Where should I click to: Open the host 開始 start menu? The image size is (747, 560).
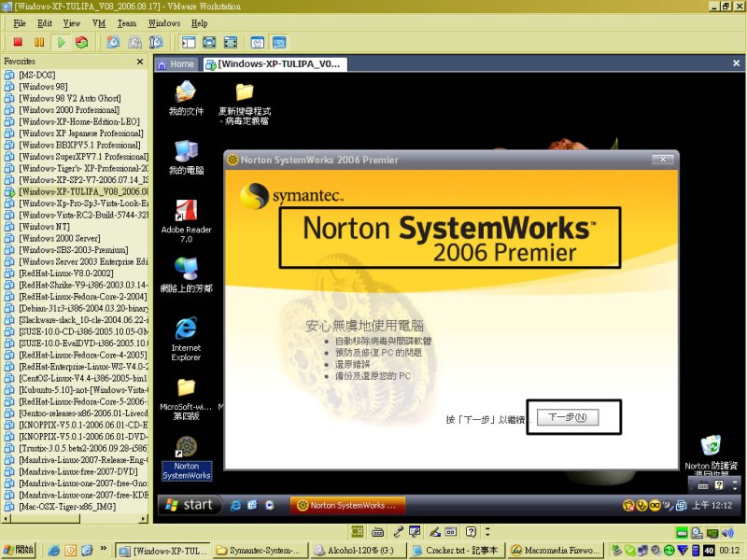point(19,550)
